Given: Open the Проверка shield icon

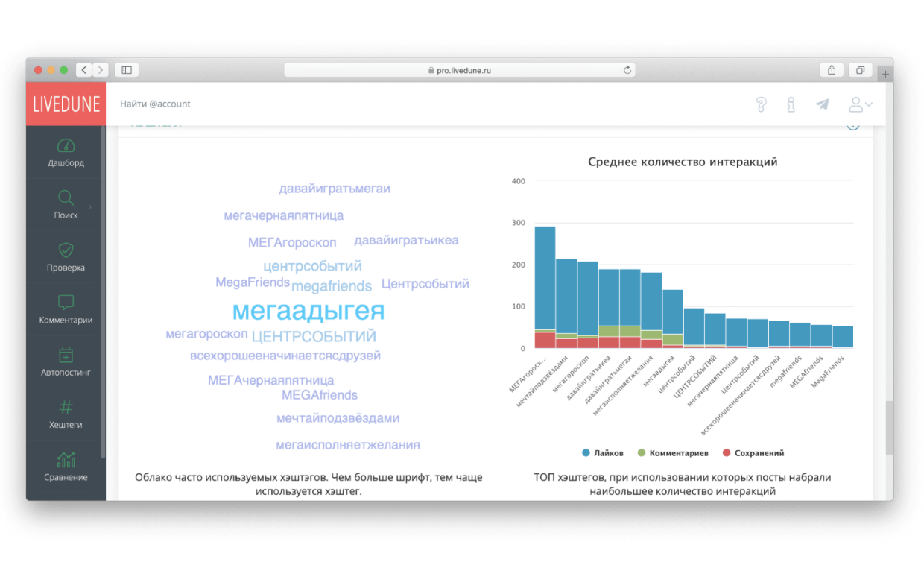Looking at the screenshot, I should 66,250.
